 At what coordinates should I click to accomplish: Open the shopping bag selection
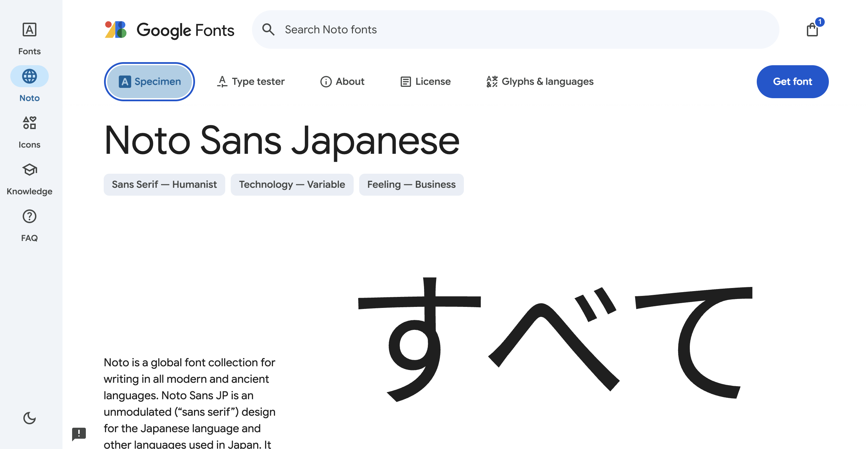click(x=812, y=30)
